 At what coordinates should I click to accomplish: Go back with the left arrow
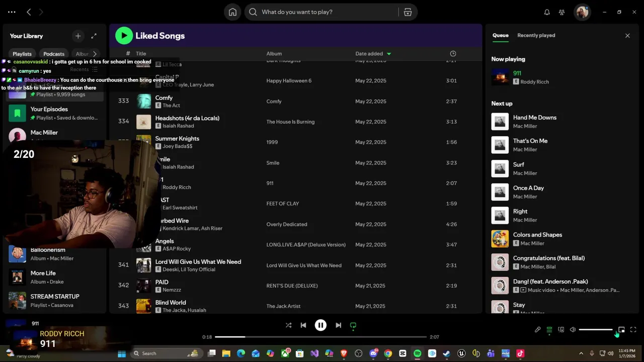pos(29,12)
